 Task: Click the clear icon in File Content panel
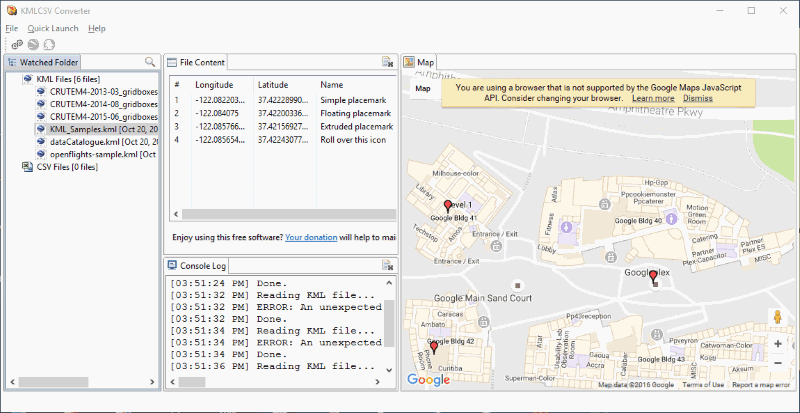pyautogui.click(x=387, y=62)
